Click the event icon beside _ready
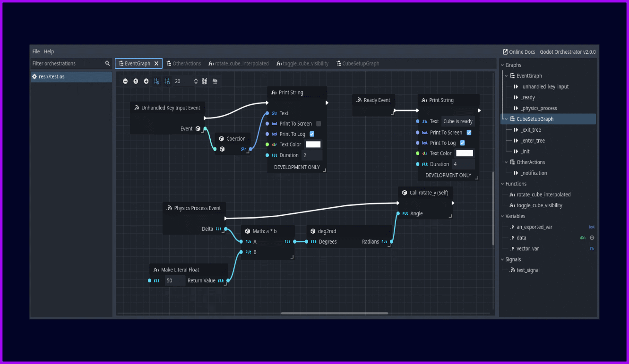 pos(516,97)
